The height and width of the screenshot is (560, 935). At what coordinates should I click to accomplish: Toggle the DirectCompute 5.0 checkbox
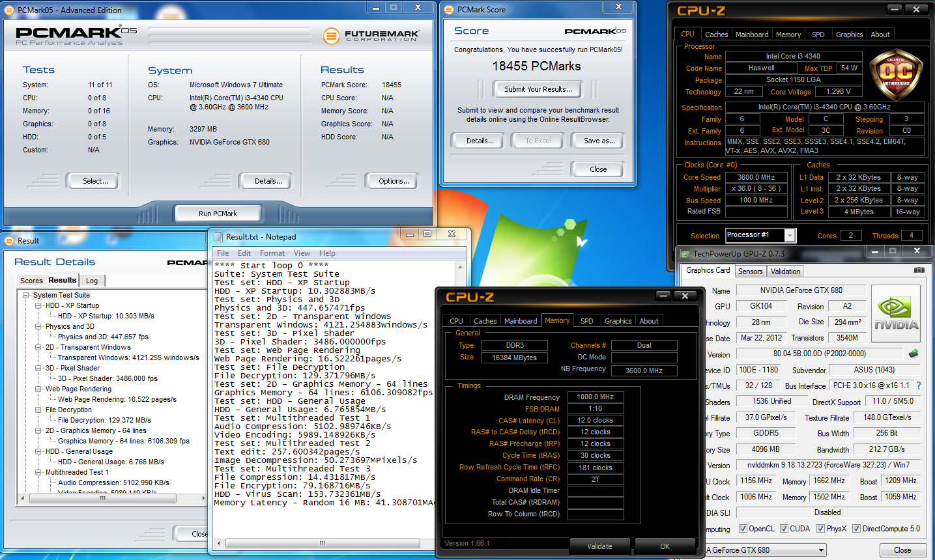[857, 528]
